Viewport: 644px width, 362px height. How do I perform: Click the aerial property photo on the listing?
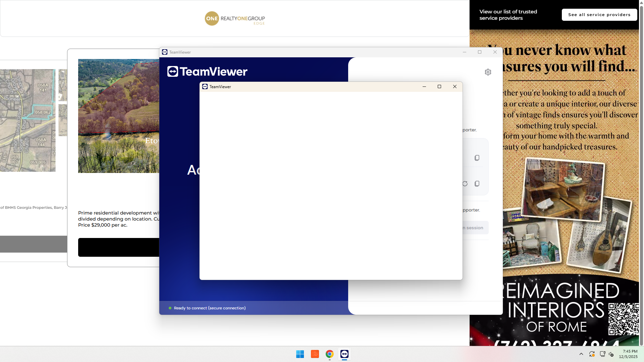[x=118, y=116]
